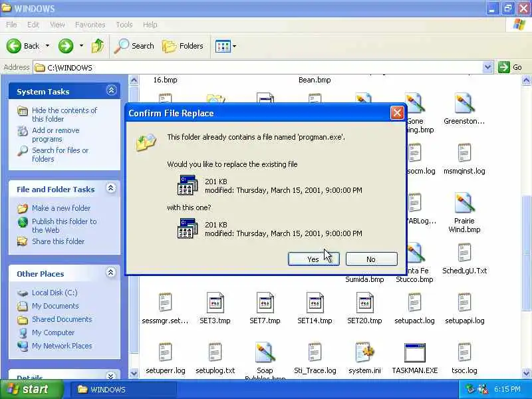The height and width of the screenshot is (399, 532).
Task: Open the Favorites menu
Action: (90, 25)
